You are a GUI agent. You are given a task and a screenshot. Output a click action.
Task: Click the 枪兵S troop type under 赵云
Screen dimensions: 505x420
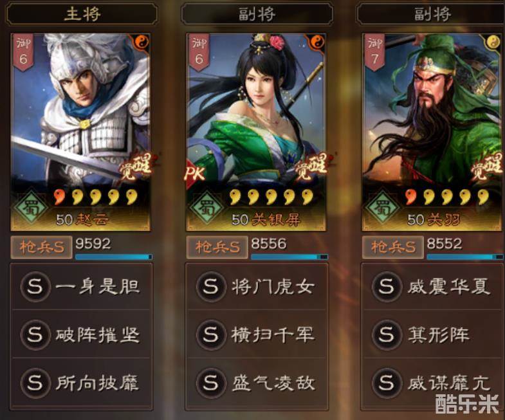pyautogui.click(x=41, y=248)
